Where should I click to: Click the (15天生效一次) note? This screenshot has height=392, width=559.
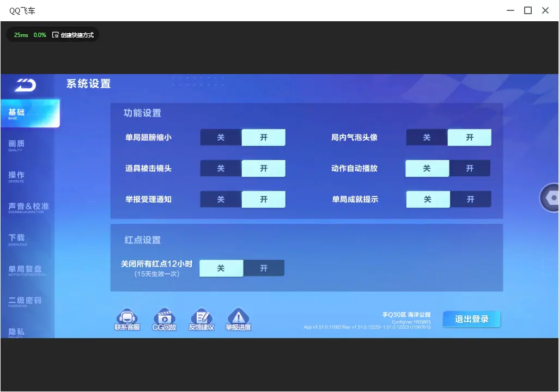157,274
